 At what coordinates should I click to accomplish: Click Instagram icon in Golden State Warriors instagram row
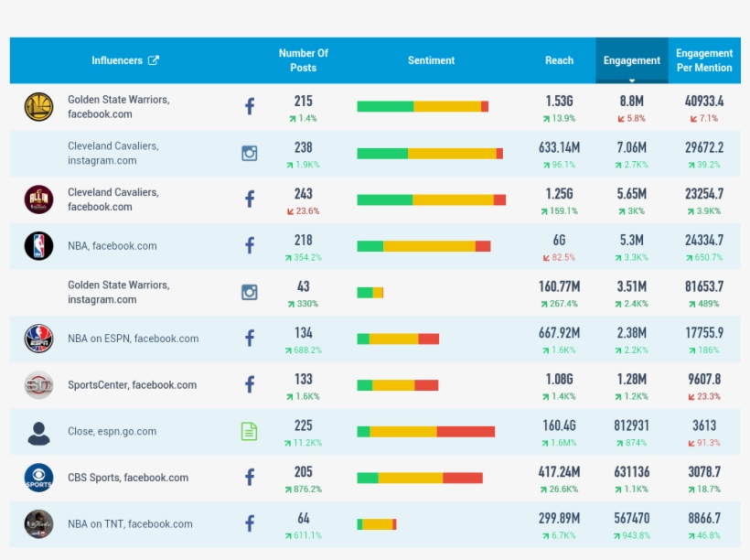(x=250, y=292)
